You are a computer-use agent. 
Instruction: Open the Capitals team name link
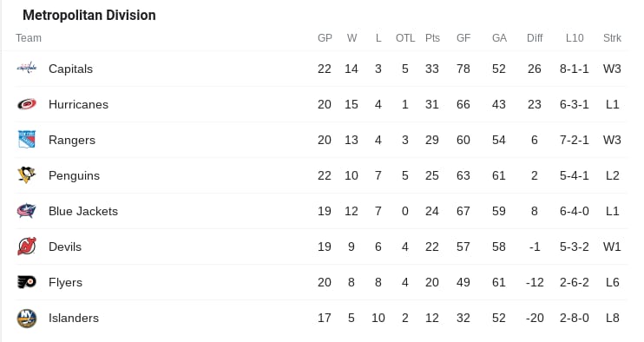click(x=70, y=69)
